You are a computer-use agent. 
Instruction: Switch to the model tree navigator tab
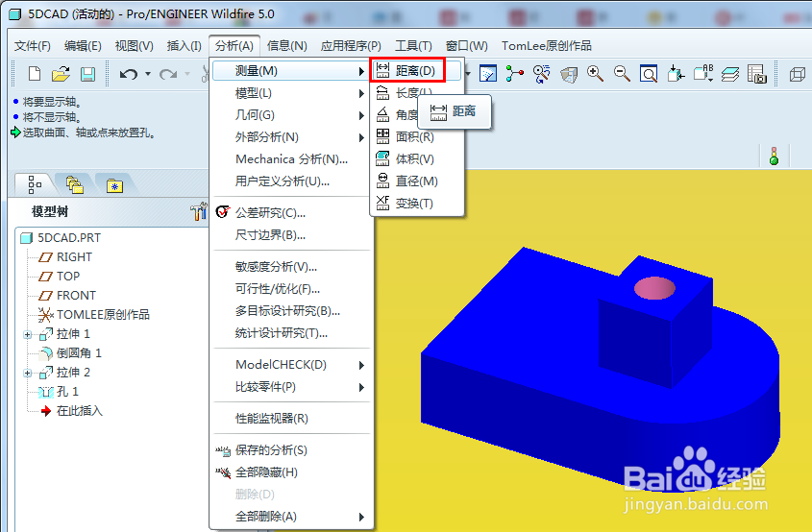[35, 184]
